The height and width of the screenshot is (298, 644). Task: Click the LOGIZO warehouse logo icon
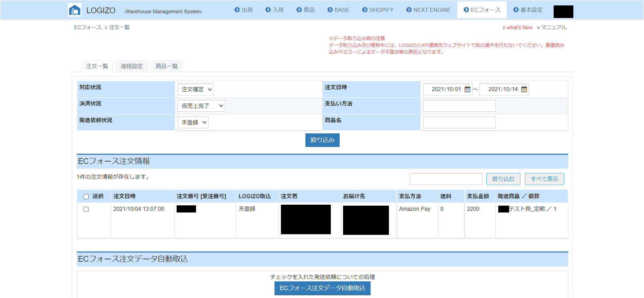click(x=74, y=10)
